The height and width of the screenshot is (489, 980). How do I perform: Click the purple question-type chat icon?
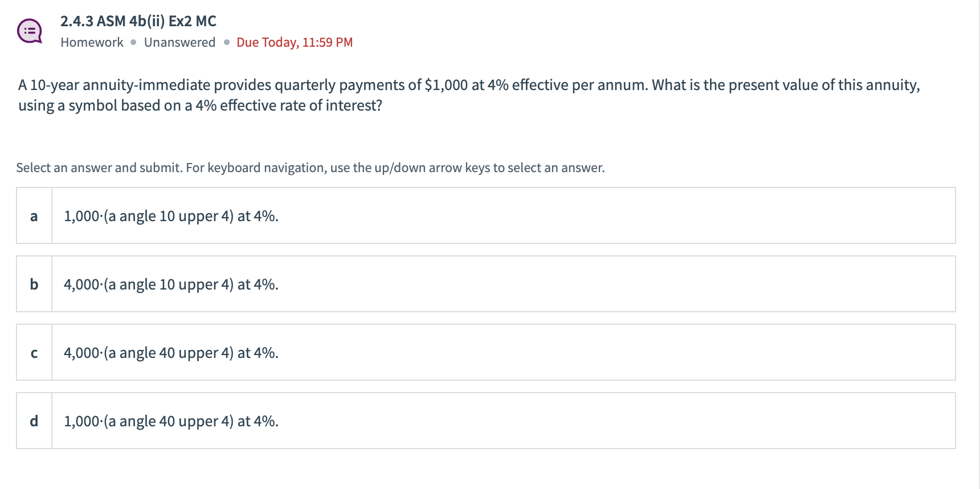click(29, 31)
